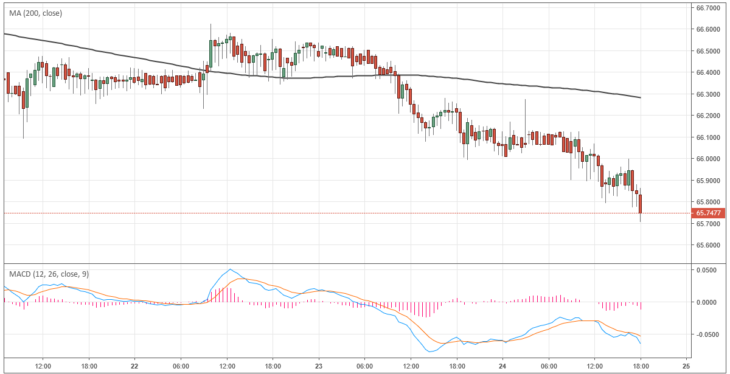Image resolution: width=730 pixels, height=374 pixels.
Task: Click date label 23 on time axis
Action: pyautogui.click(x=319, y=366)
